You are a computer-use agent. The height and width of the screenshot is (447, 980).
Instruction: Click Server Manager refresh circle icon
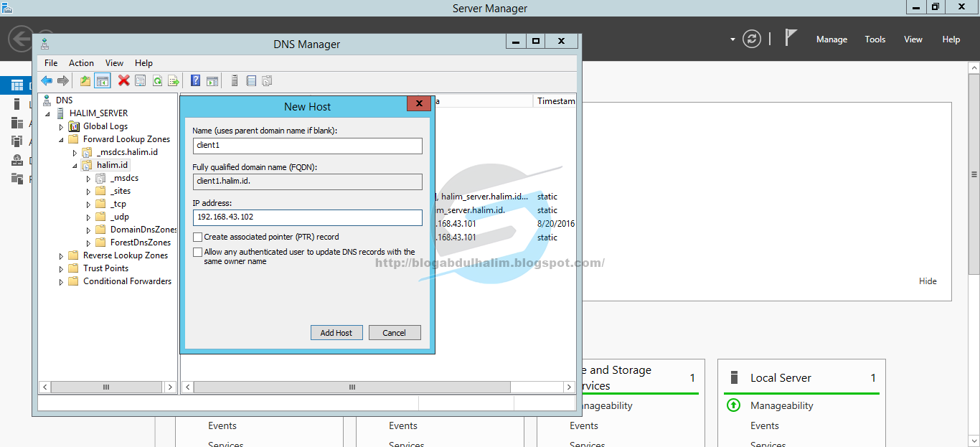pyautogui.click(x=752, y=39)
